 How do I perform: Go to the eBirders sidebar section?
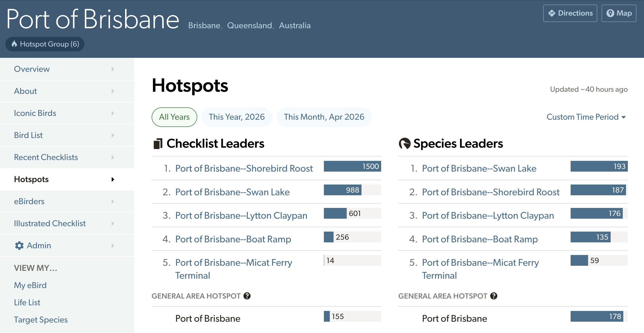coord(29,201)
